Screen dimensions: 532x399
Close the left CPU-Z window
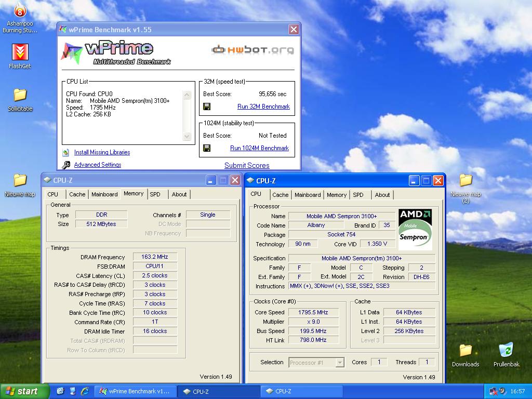coord(235,180)
